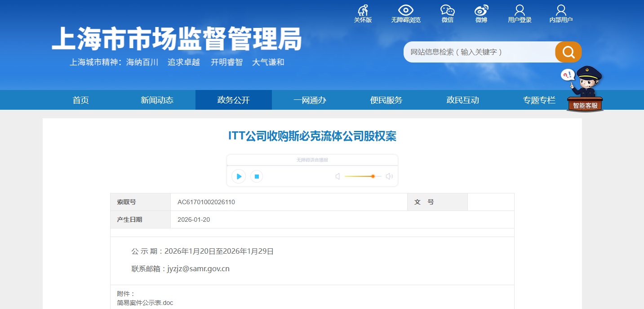Click the article title ITT公司收购斯必克流体公司股权案
644x309 pixels.
[312, 136]
